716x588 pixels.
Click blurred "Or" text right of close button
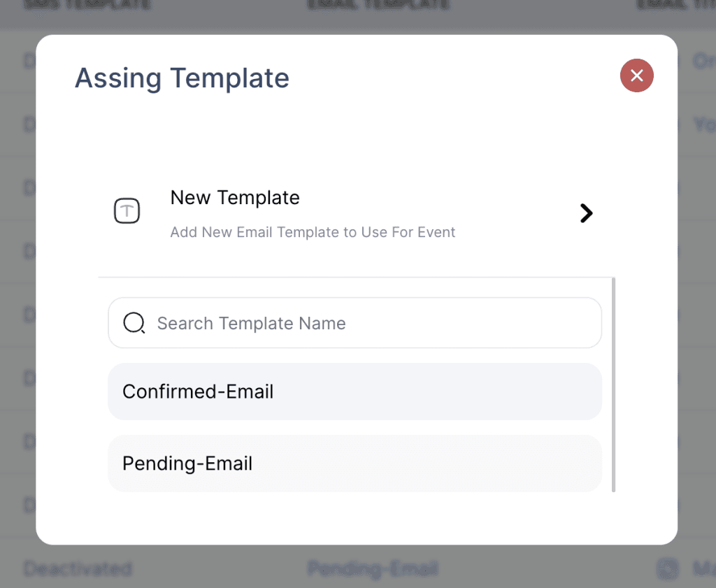[x=703, y=62]
